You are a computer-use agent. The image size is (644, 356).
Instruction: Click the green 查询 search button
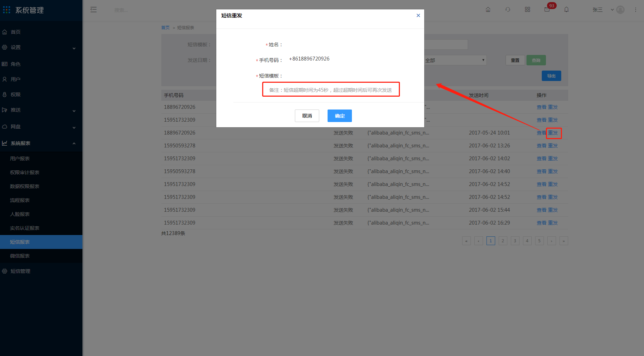[536, 60]
